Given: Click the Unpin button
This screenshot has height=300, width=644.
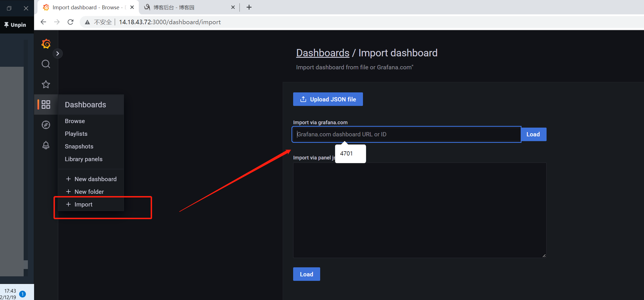Looking at the screenshot, I should [x=15, y=25].
